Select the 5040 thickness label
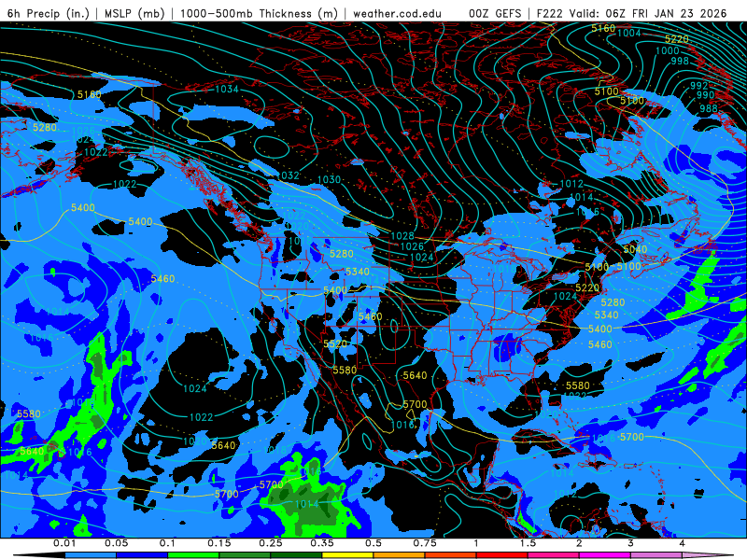 (x=635, y=249)
